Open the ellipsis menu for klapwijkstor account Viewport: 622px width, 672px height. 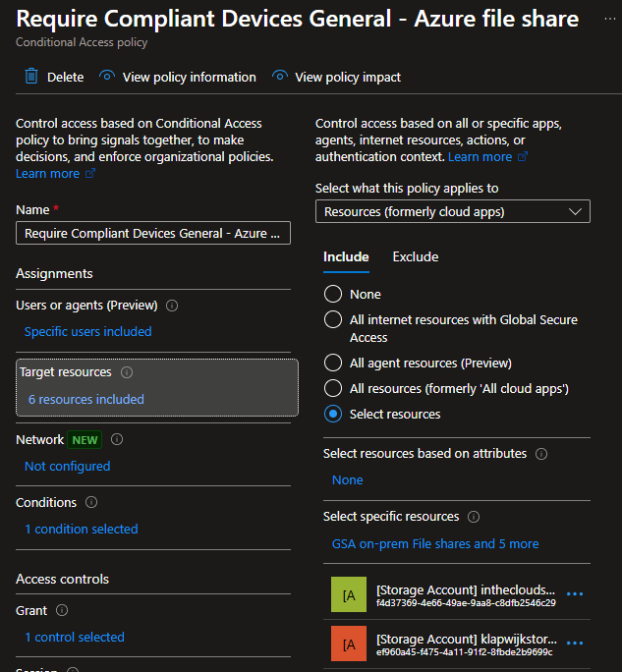(575, 644)
